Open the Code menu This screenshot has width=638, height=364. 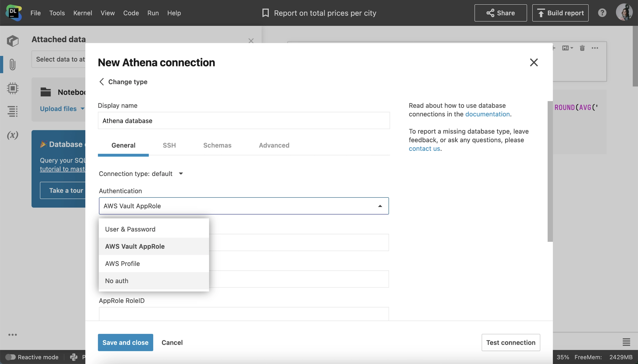click(131, 13)
